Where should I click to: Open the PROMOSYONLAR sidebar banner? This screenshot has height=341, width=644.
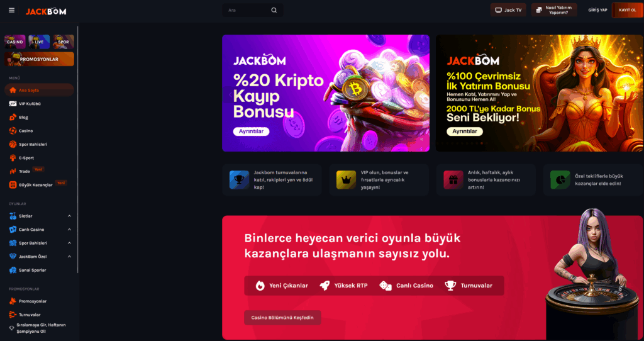pos(40,59)
